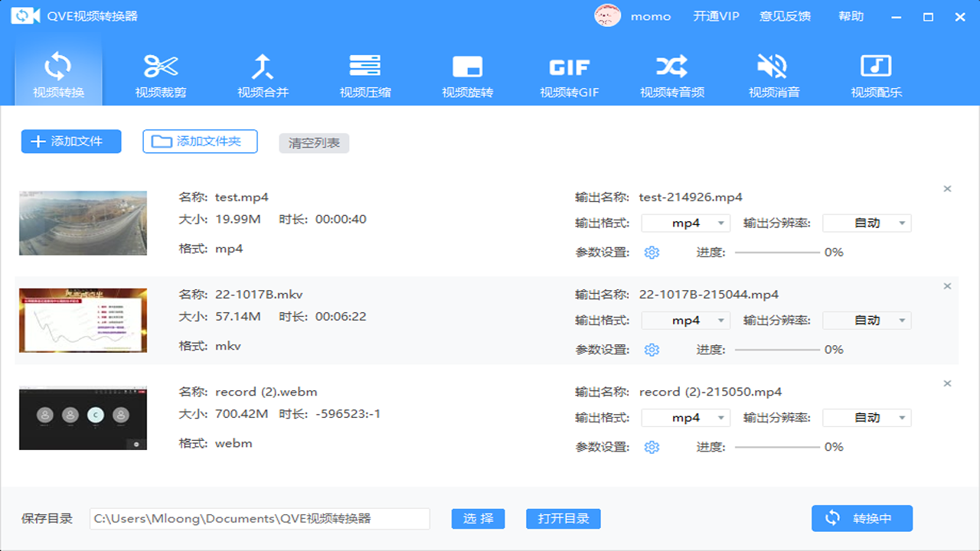980x551 pixels.
Task: Open parameter settings for record (2).webm
Action: (x=652, y=446)
